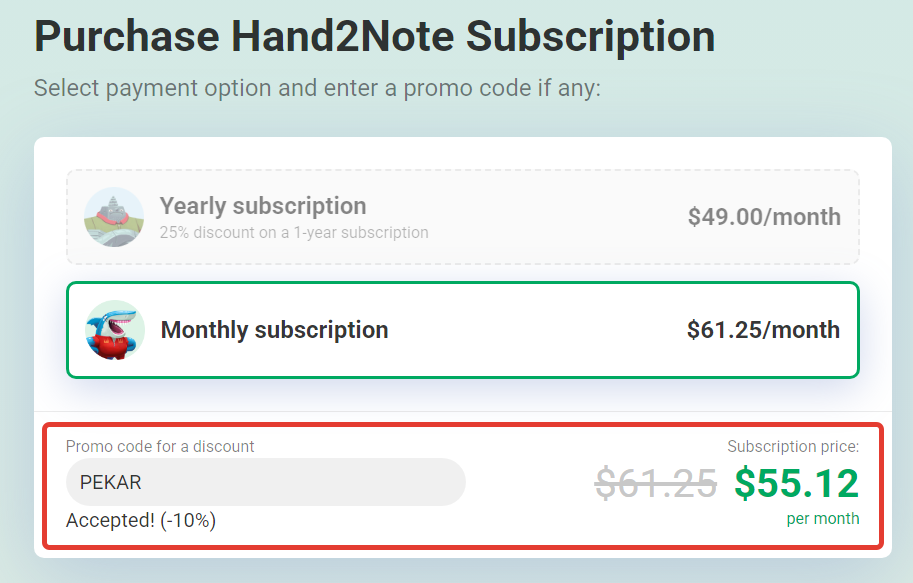Select the Monthly subscription option
This screenshot has width=913, height=583.
tap(463, 330)
